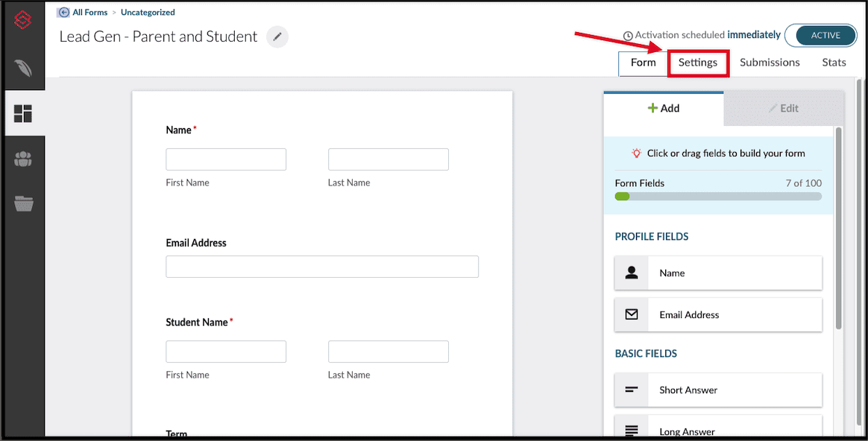Screen dimensions: 868x441
Task: Click the contacts people sidebar icon
Action: pos(22,159)
